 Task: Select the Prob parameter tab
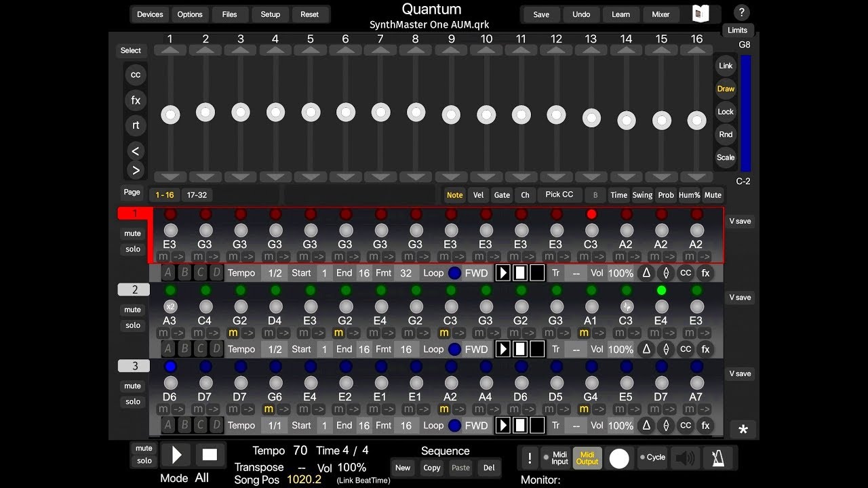point(667,195)
